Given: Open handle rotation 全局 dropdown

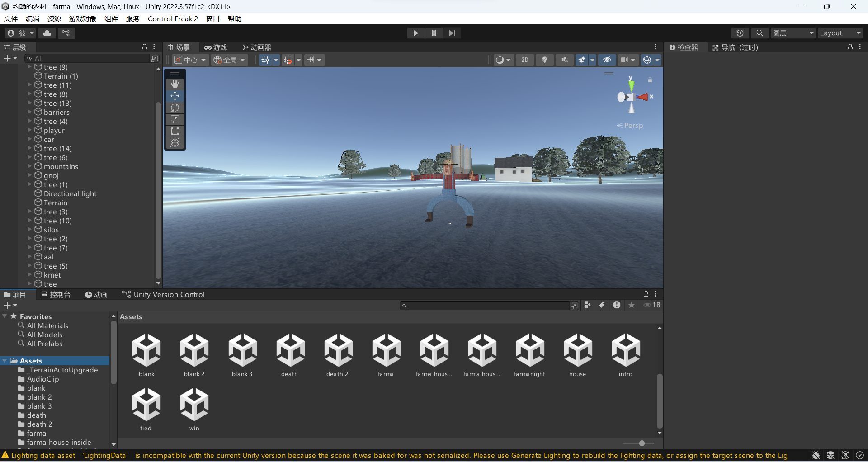Looking at the screenshot, I should point(230,60).
